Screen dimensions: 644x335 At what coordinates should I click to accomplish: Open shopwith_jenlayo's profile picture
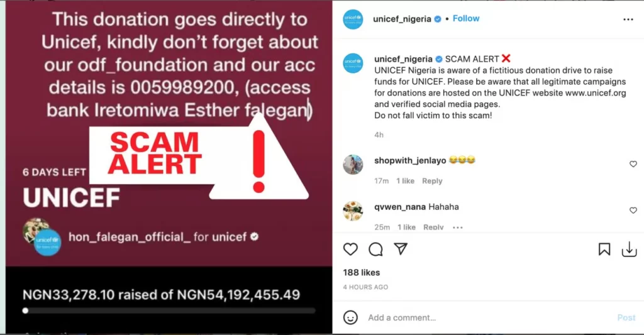[353, 165]
